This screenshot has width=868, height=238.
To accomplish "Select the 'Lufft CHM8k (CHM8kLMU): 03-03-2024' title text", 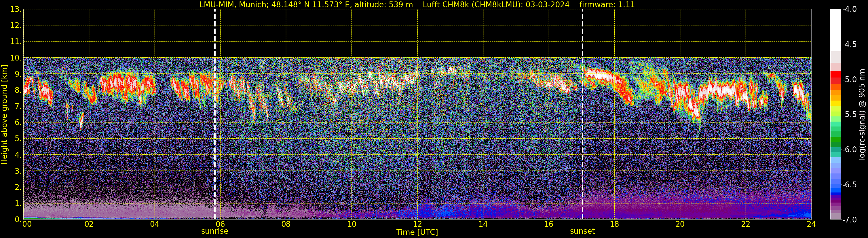I will pyautogui.click(x=496, y=4).
